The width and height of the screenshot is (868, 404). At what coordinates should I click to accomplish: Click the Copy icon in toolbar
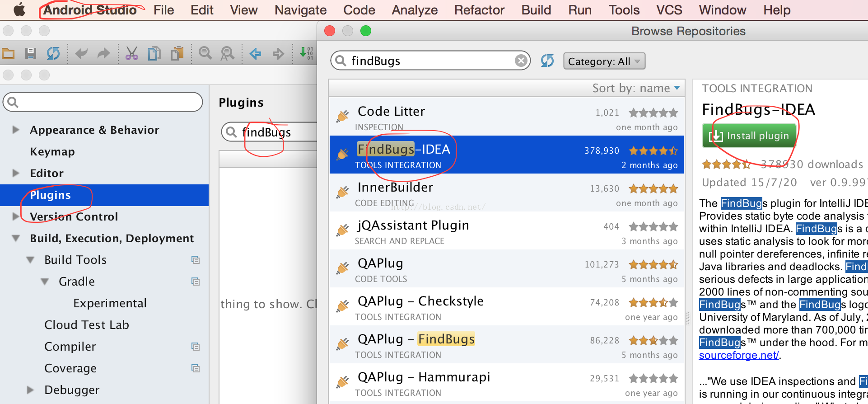[x=154, y=54]
